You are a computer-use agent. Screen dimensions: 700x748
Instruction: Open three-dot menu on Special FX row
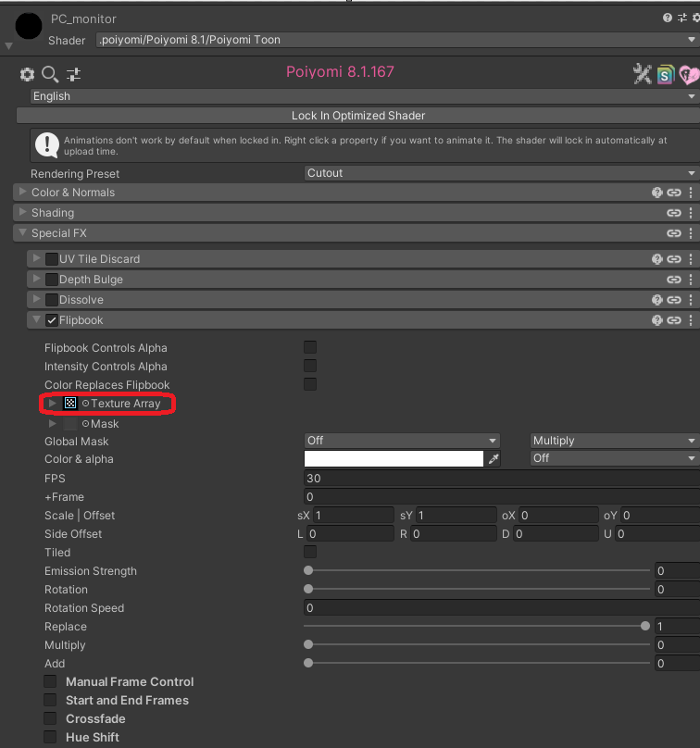[x=691, y=233]
